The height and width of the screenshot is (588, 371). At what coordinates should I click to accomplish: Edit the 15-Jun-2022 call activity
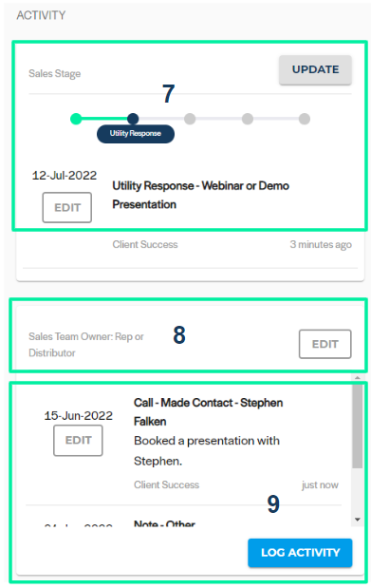pos(78,440)
